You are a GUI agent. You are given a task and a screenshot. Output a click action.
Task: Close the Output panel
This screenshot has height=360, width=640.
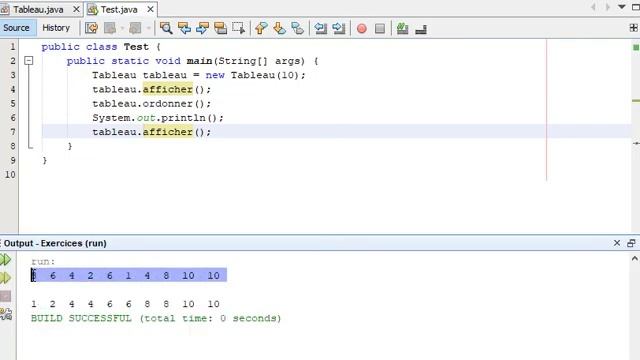(617, 243)
